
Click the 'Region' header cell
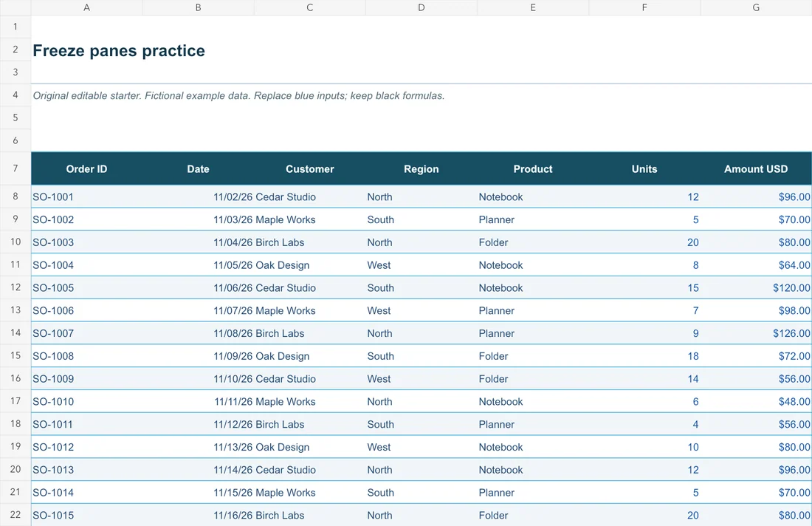tap(421, 169)
